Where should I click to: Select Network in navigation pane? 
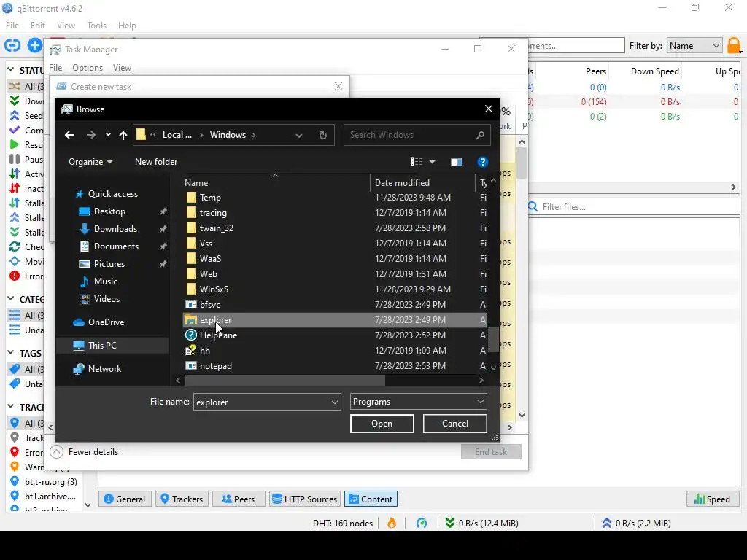coord(104,369)
